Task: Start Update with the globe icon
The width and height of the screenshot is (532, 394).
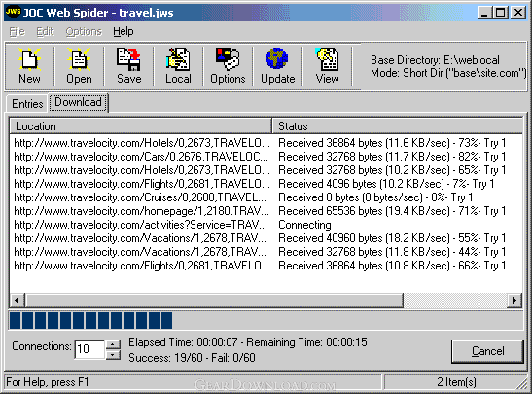Action: [277, 66]
